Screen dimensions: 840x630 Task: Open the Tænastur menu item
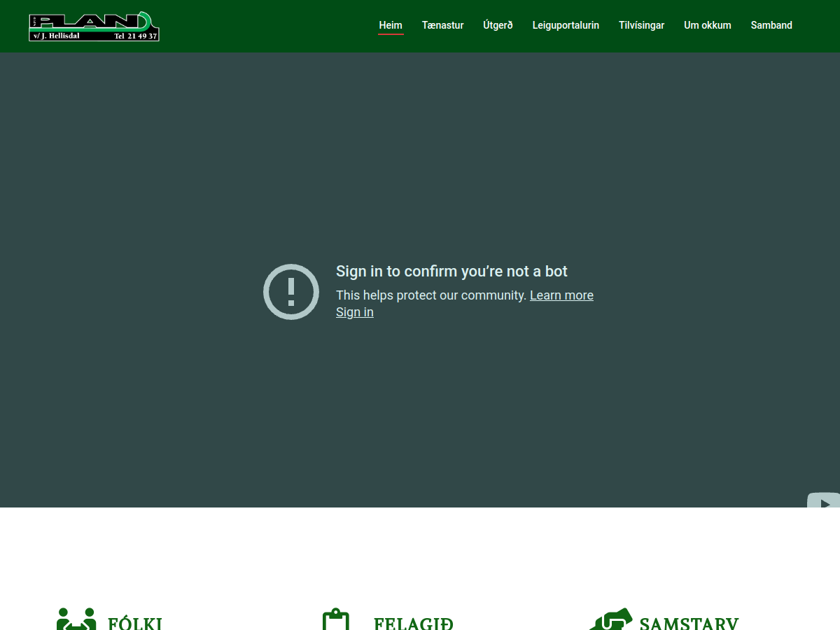point(443,25)
